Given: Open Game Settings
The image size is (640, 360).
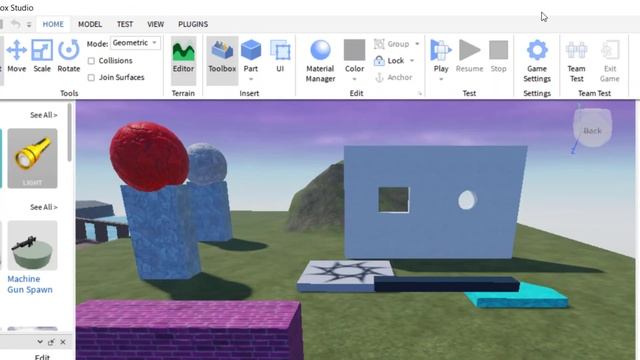Looking at the screenshot, I should (x=537, y=61).
